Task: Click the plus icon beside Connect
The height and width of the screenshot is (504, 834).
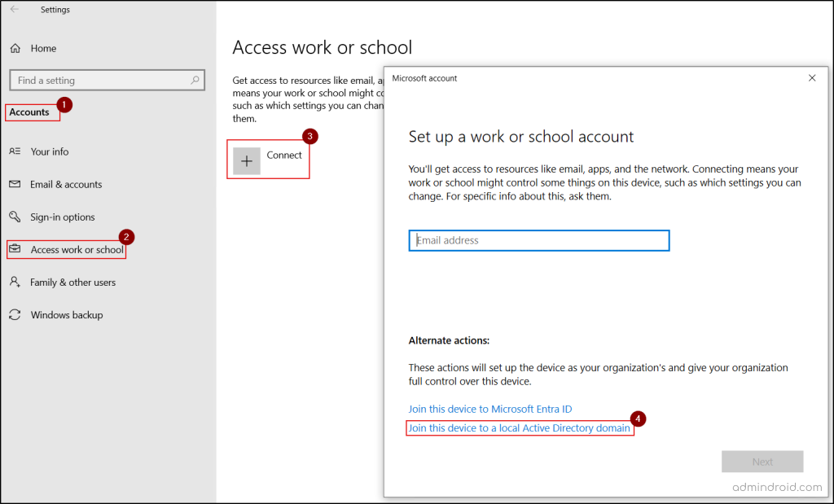Action: coord(246,160)
